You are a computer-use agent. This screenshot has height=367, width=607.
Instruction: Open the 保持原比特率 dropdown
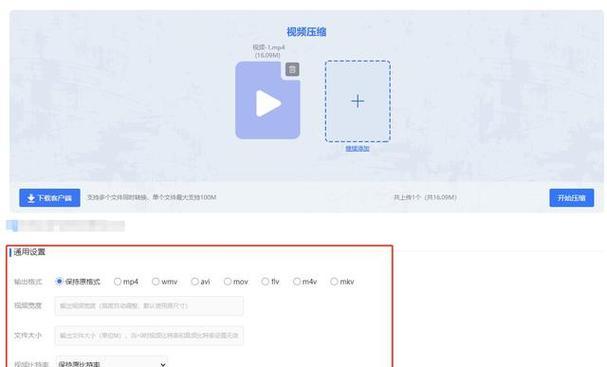click(112, 363)
